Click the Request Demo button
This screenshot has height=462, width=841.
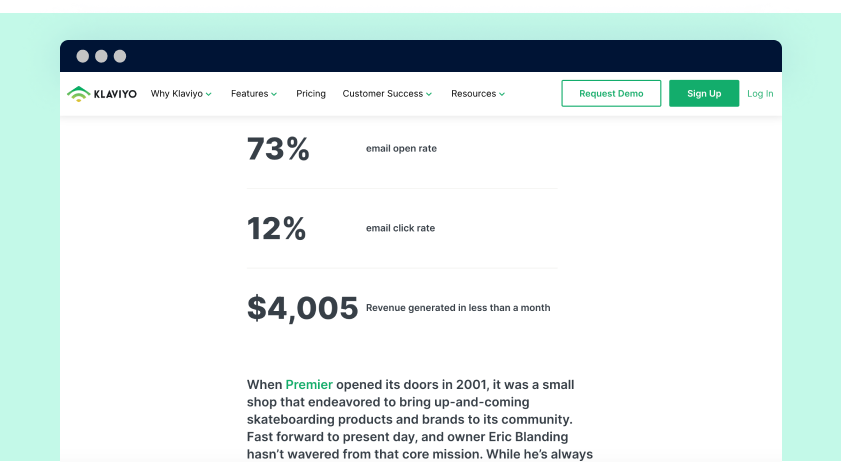611,93
